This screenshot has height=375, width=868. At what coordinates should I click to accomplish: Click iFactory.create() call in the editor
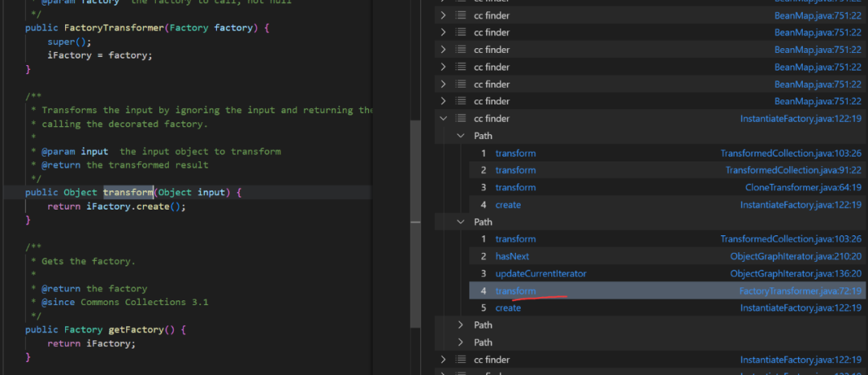pyautogui.click(x=136, y=206)
